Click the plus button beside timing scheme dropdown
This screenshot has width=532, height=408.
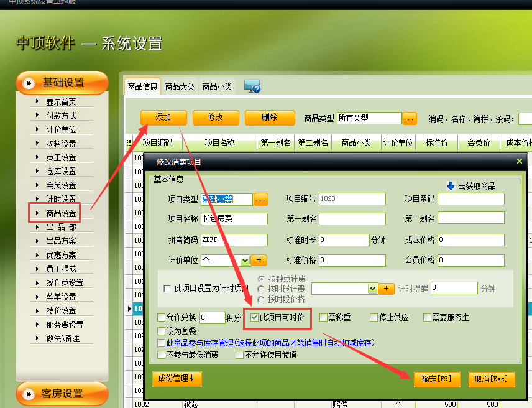click(386, 289)
